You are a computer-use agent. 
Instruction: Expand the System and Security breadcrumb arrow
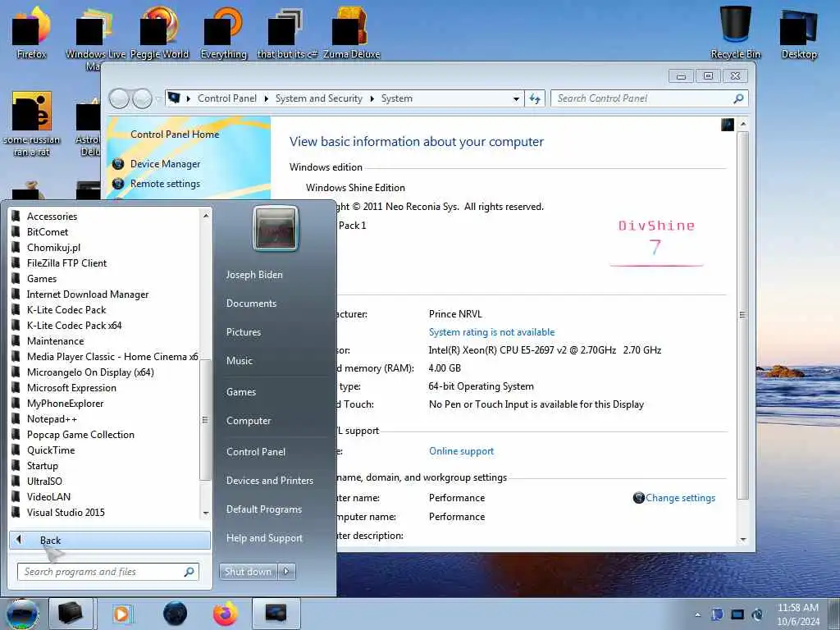[x=372, y=98]
